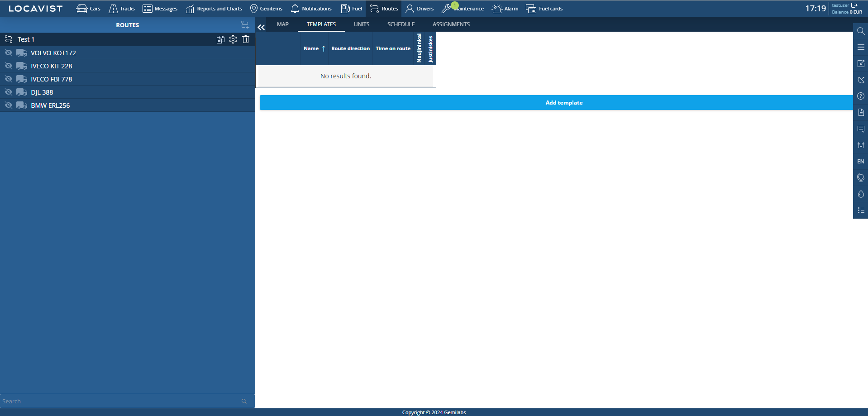This screenshot has height=416, width=868.
Task: Toggle visibility of VOLVO KOT172
Action: click(x=9, y=53)
